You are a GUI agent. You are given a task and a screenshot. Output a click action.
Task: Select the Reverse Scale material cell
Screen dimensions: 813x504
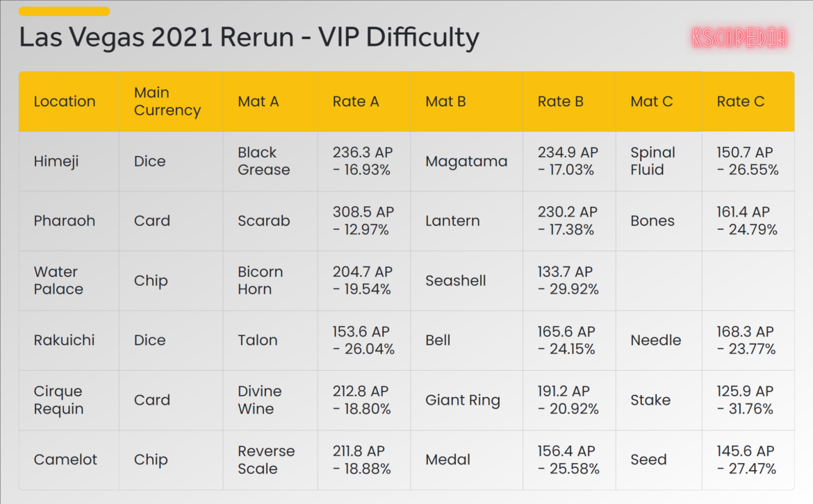(x=266, y=460)
